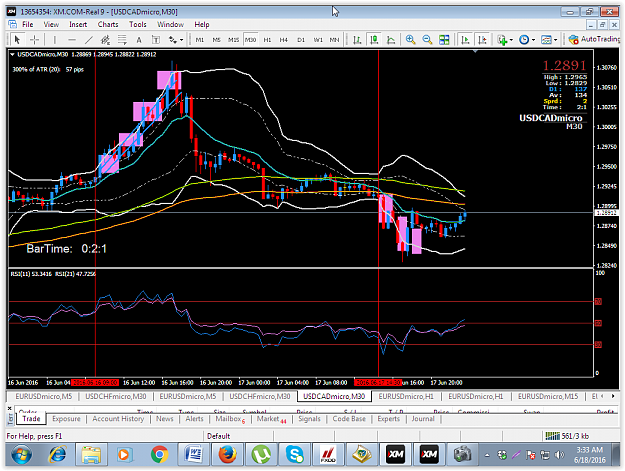The height and width of the screenshot is (471, 625).
Task: Expand the arrows tool dropdown arrow
Action: tap(182, 40)
